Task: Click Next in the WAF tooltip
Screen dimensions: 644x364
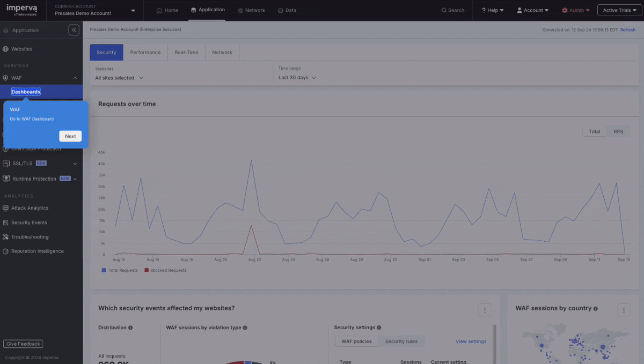Action: tap(70, 136)
